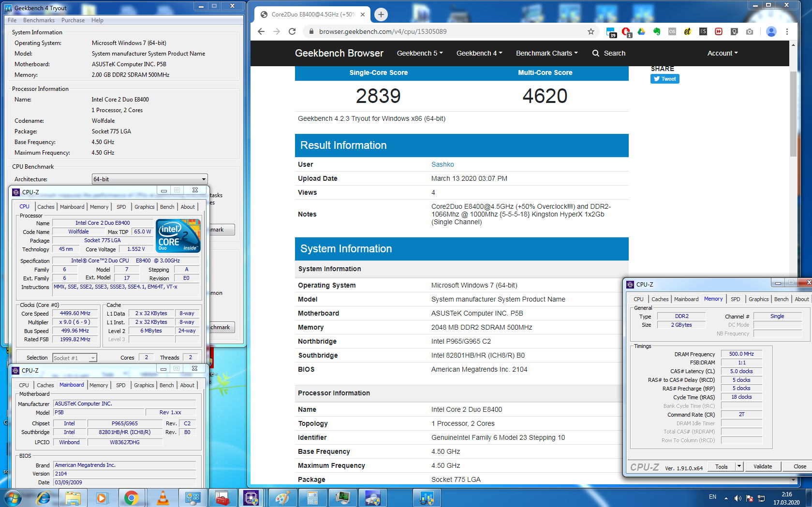Switch to the CPU-Z taskbar icon
Image resolution: width=812 pixels, height=507 pixels.
point(251,498)
